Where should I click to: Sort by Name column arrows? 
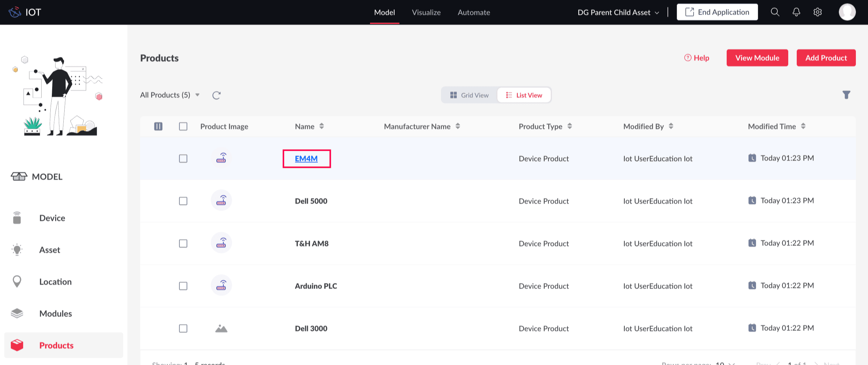tap(321, 126)
